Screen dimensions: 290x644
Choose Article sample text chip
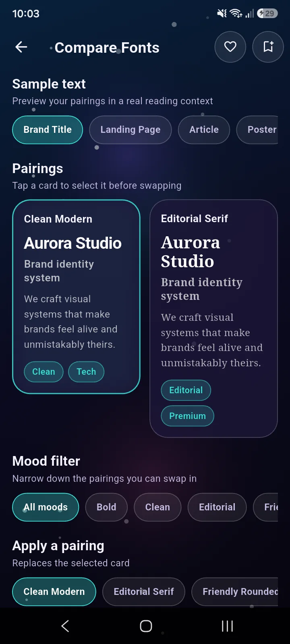(x=204, y=130)
